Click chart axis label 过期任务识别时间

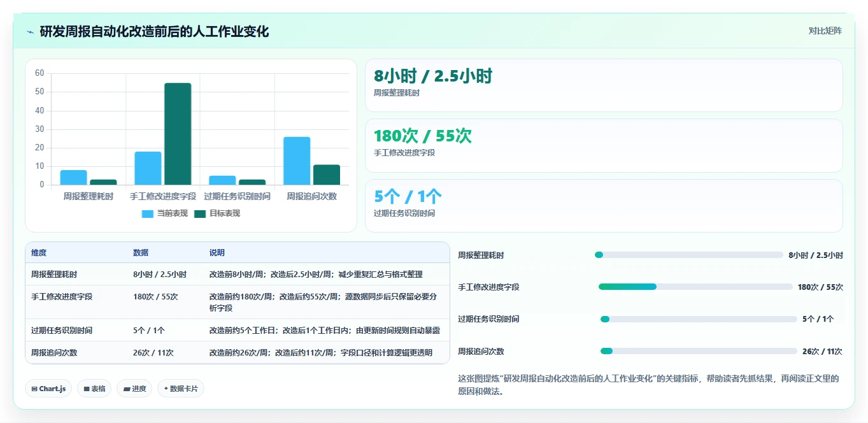pyautogui.click(x=237, y=196)
